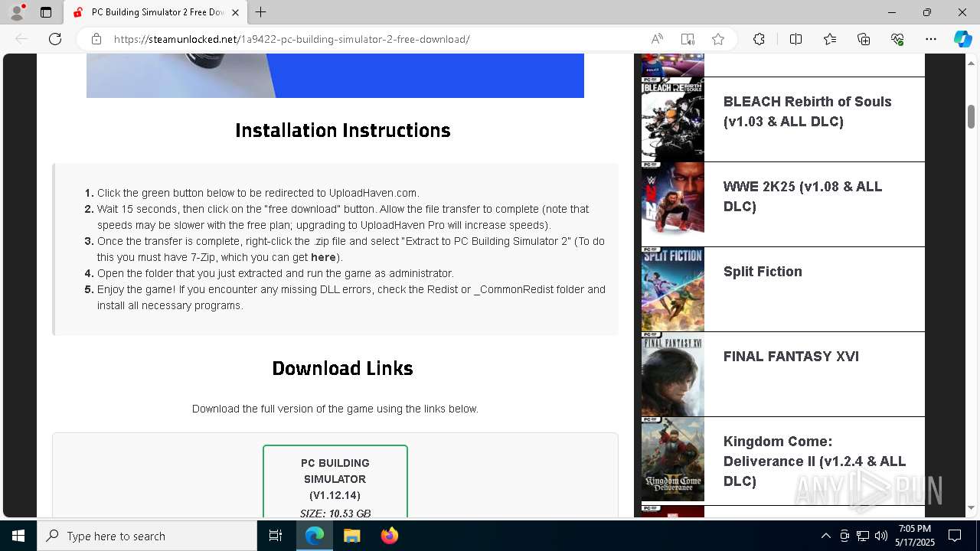Open Microsoft Edge on taskbar
The height and width of the screenshot is (551, 980).
pos(315,536)
